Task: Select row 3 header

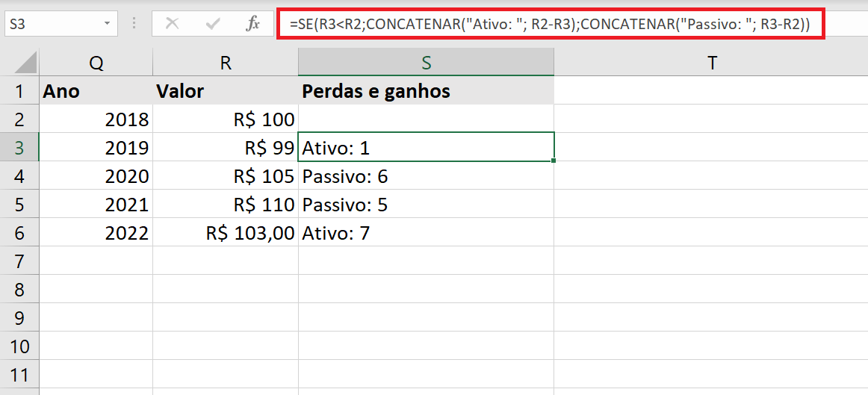Action: click(19, 147)
